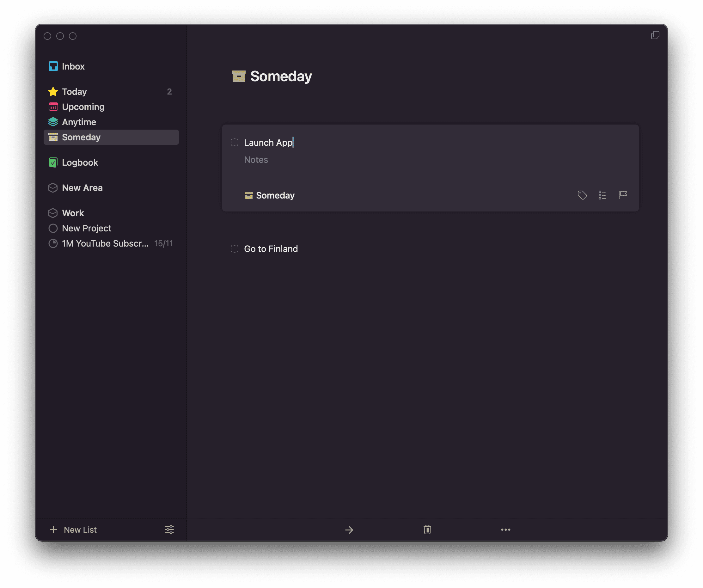Open the Someday when picker in card
The width and height of the screenshot is (703, 588).
[x=270, y=195]
